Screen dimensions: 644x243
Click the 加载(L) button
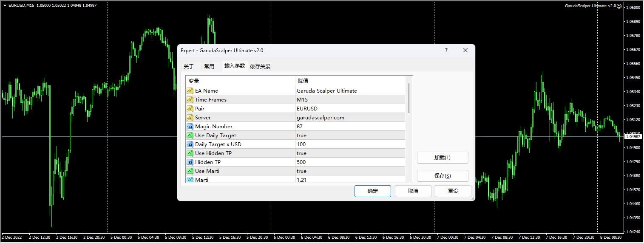pyautogui.click(x=443, y=158)
